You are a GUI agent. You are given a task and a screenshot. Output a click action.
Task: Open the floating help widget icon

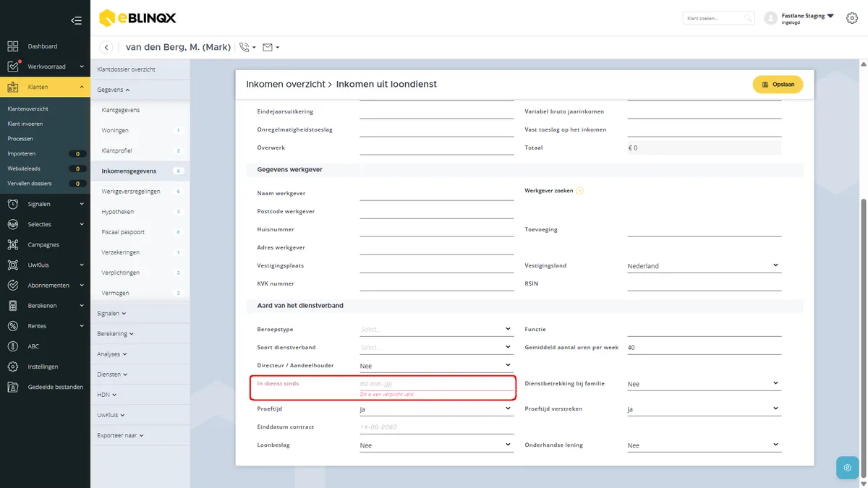pos(848,467)
